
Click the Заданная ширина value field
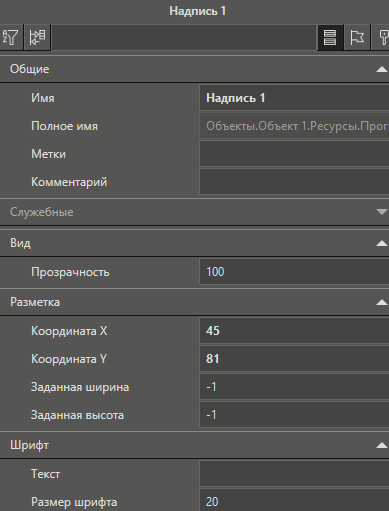point(294,387)
